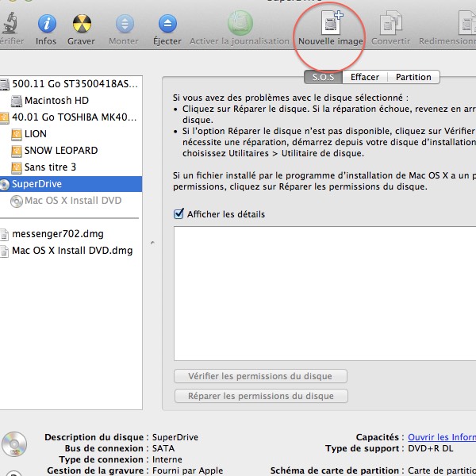Image resolution: width=476 pixels, height=476 pixels.
Task: Eject the disc with Éjecter
Action: tap(167, 24)
